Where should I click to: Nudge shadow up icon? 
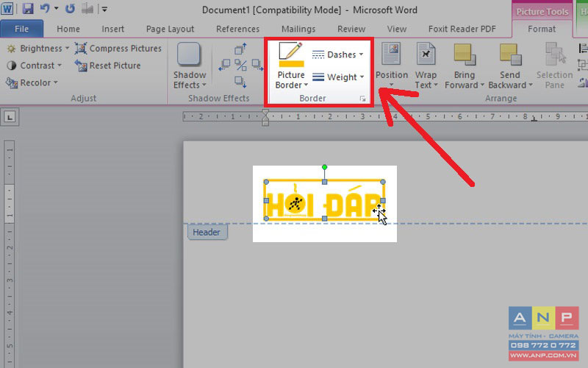[240, 49]
